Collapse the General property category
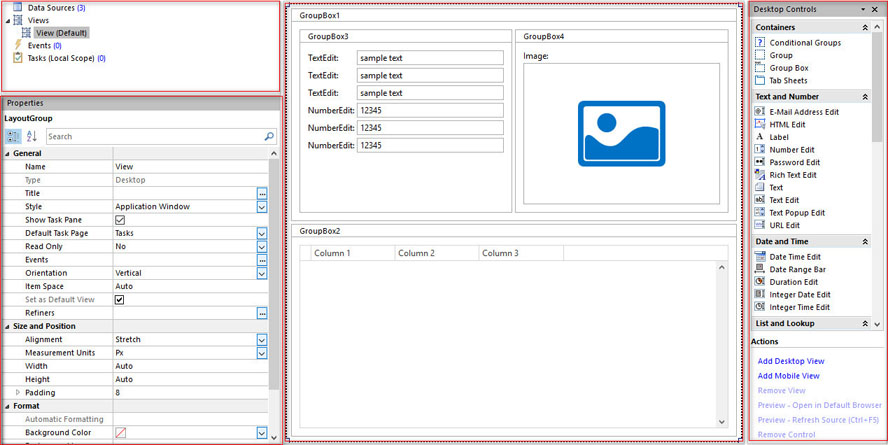Image resolution: width=888 pixels, height=445 pixels. click(x=7, y=153)
